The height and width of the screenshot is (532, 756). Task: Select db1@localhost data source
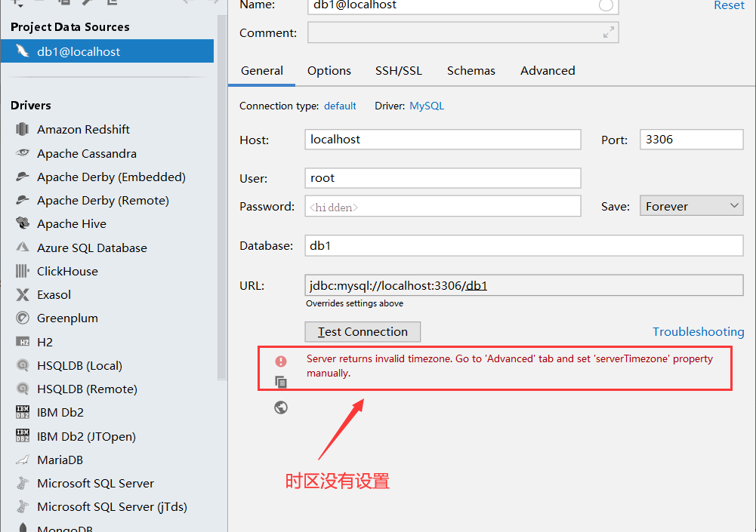pos(79,51)
